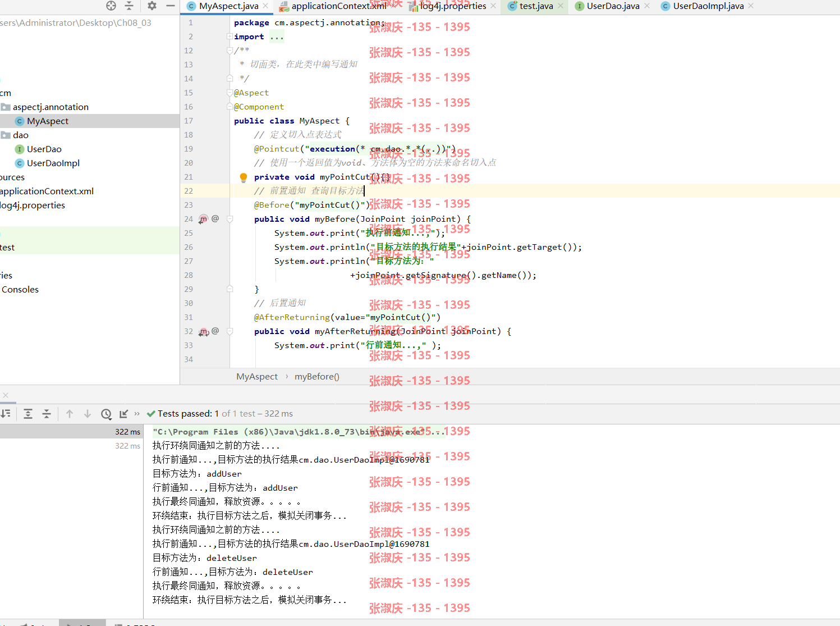Select MyAspect class in project tree
This screenshot has height=626, width=840.
click(48, 121)
